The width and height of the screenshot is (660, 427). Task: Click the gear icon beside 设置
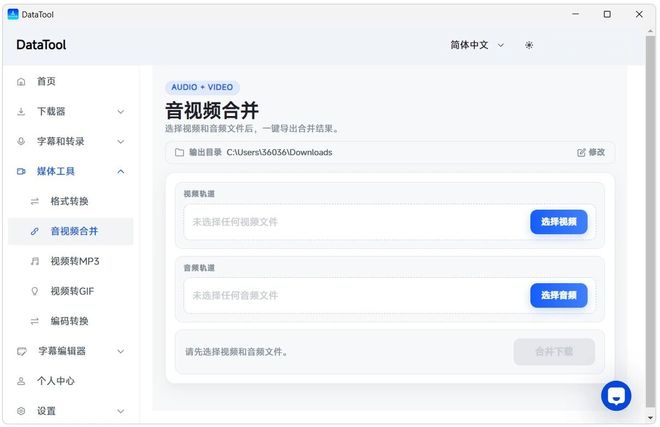(x=21, y=411)
